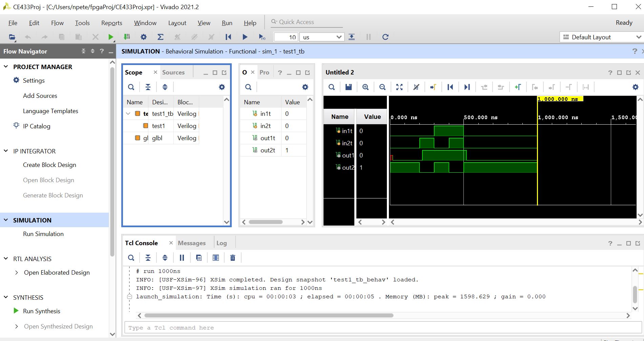This screenshot has height=341, width=644.
Task: Click Go to Time 0 waveform icon
Action: coord(450,87)
